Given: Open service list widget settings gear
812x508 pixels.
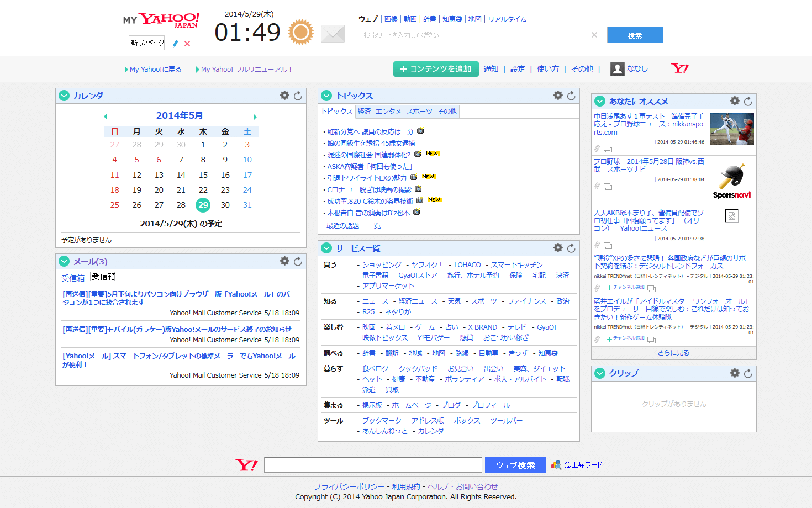Looking at the screenshot, I should 558,247.
